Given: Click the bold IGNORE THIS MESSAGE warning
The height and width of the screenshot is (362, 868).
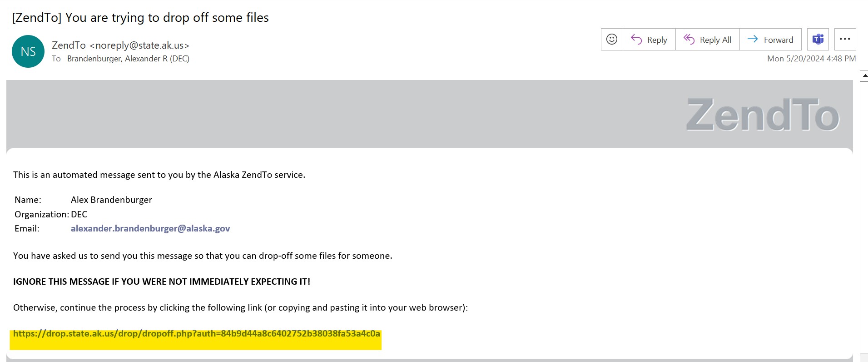Looking at the screenshot, I should click(x=162, y=282).
